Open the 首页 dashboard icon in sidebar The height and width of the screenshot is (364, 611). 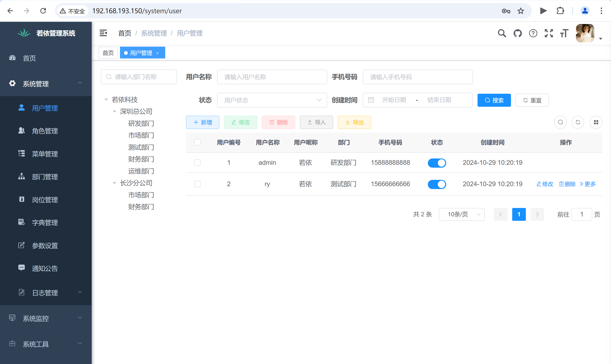[12, 58]
